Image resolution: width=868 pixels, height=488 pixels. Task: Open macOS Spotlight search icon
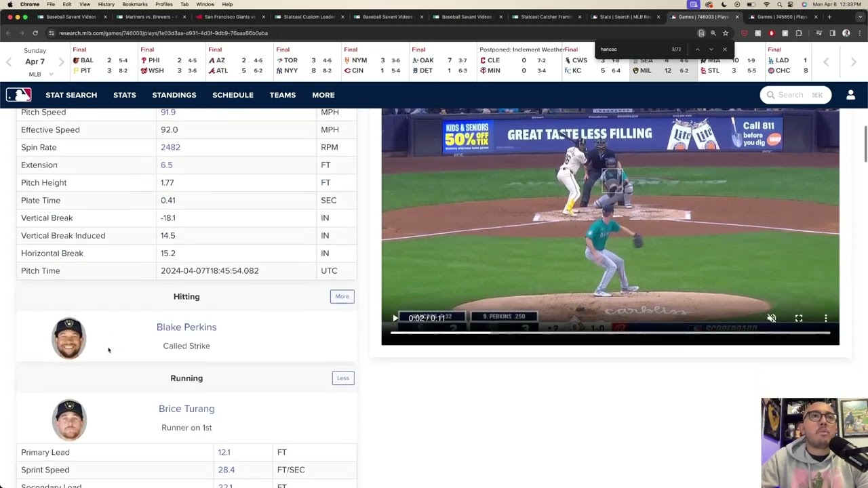pyautogui.click(x=779, y=4)
